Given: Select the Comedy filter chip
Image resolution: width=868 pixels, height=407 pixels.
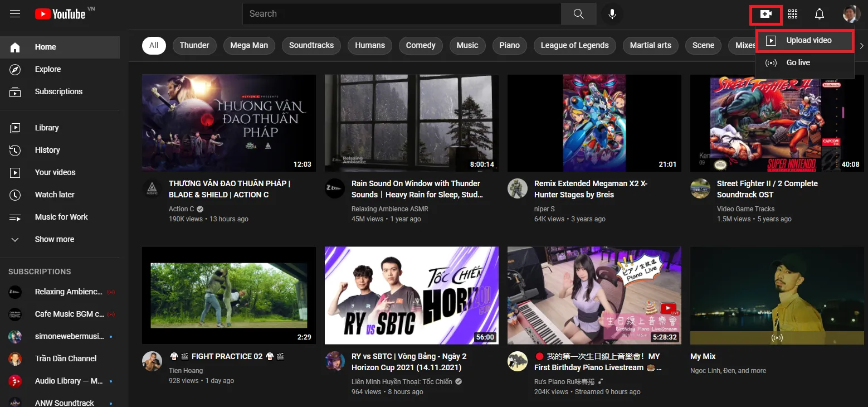Looking at the screenshot, I should coord(421,46).
